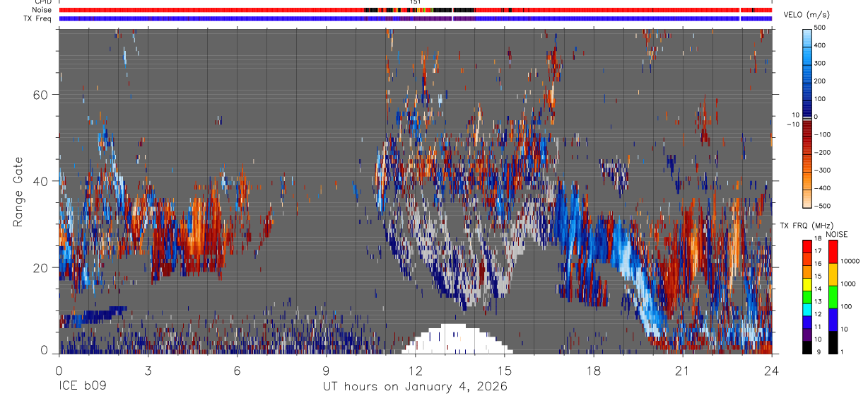Click the 'NOISE' legend title
This screenshot has height=401, width=868.
836,234
